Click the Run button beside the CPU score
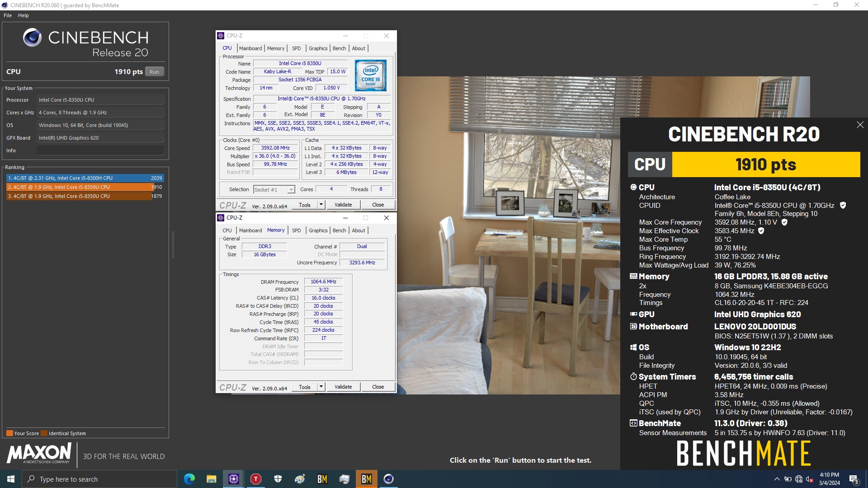This screenshot has height=488, width=868. 154,72
